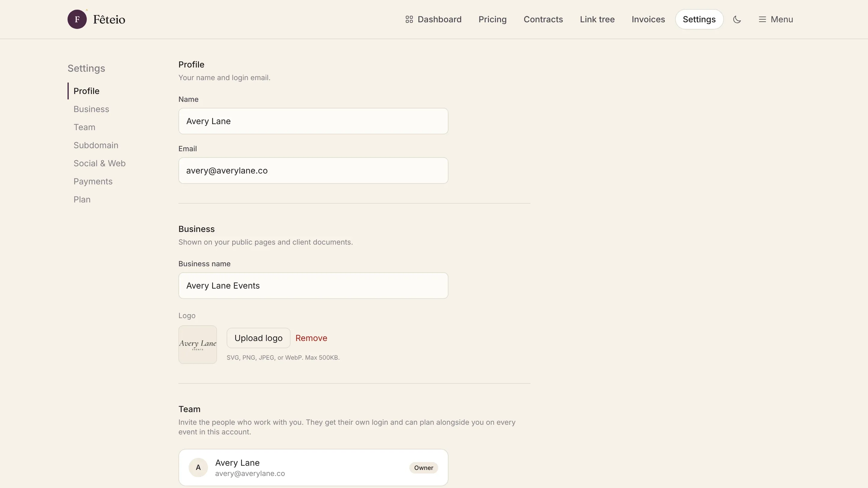868x488 pixels.
Task: Click the Fêteio round F logo icon
Action: click(77, 19)
